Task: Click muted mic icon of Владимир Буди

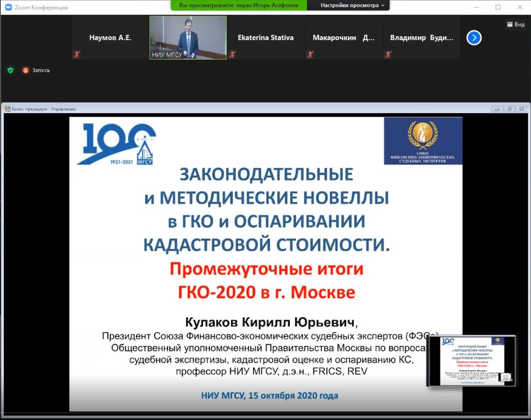Action: [x=388, y=55]
